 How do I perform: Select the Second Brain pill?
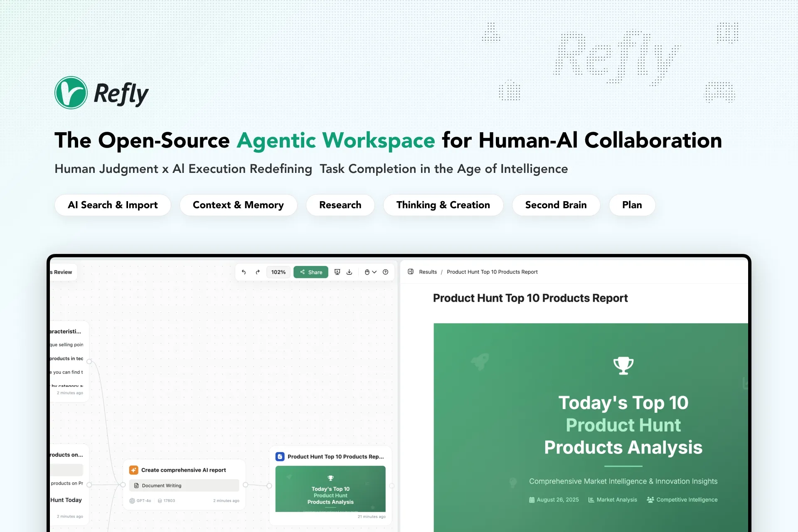556,205
